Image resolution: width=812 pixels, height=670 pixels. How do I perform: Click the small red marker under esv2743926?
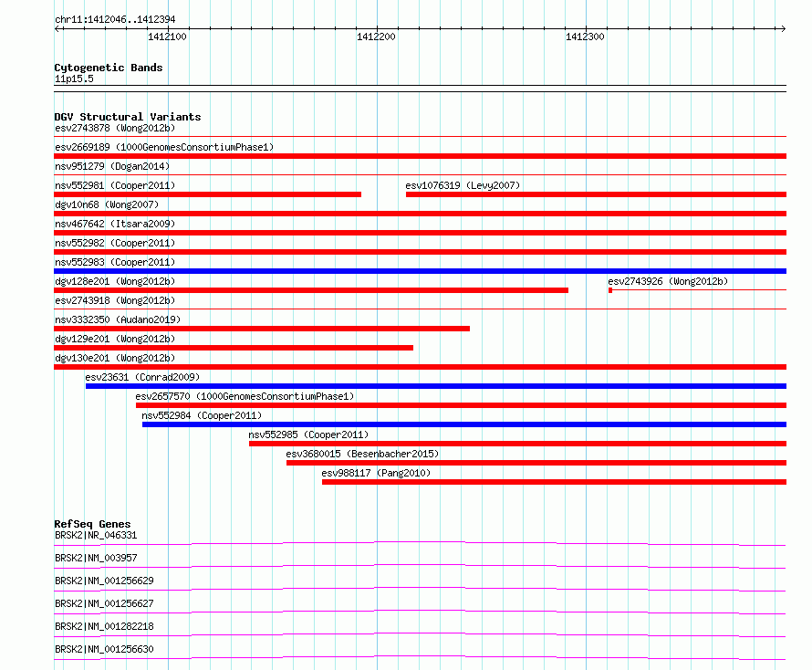tap(610, 290)
